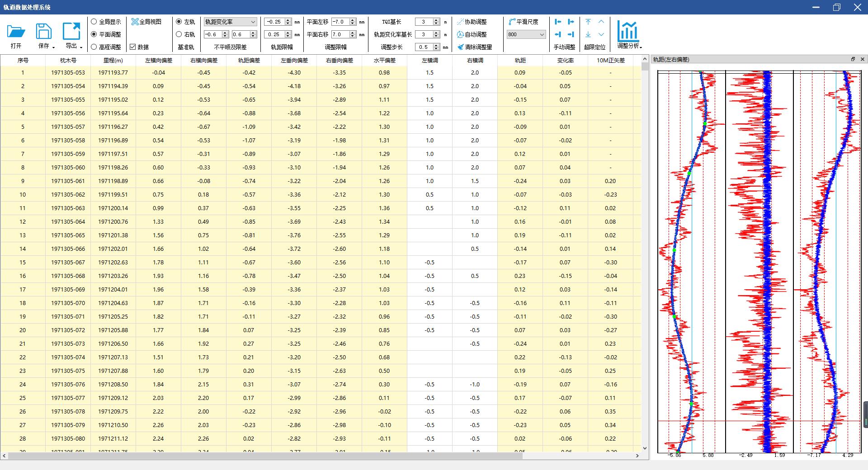Open the 轨距变化率 dropdown
Image resolution: width=868 pixels, height=470 pixels.
[x=230, y=22]
